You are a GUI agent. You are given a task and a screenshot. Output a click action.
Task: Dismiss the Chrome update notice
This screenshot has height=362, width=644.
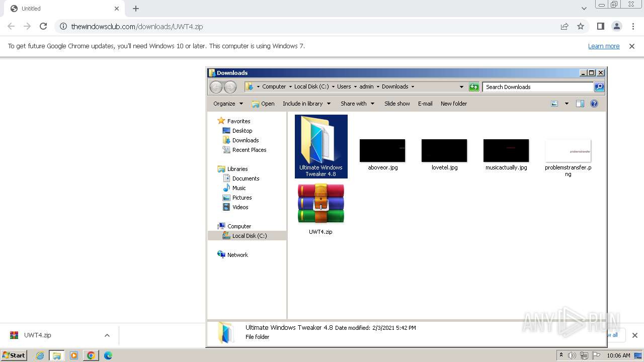(x=632, y=46)
